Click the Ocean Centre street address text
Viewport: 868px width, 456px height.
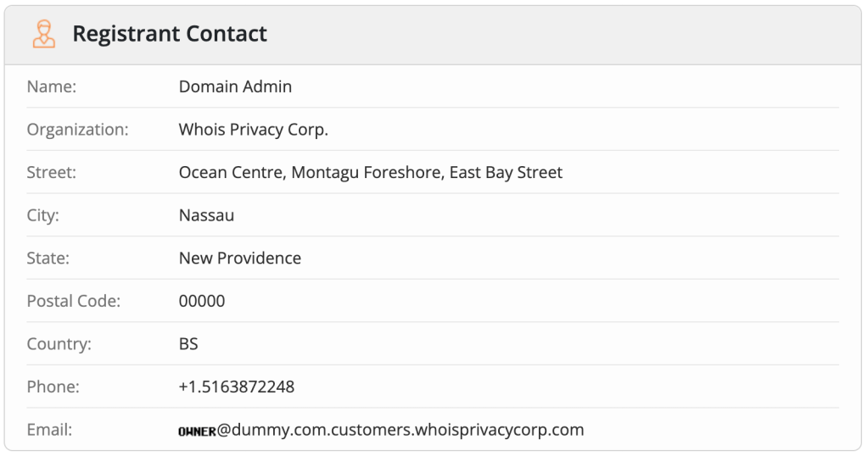370,173
